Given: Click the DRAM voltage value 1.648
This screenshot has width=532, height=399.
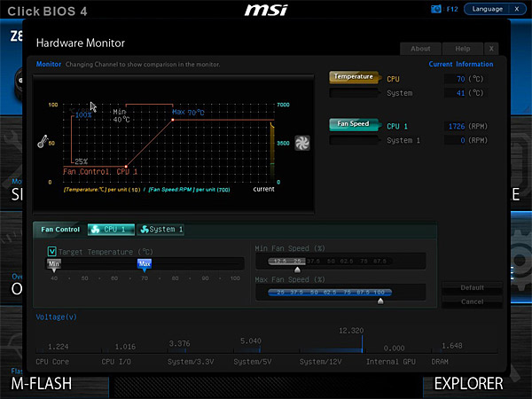Looking at the screenshot, I should 452,346.
